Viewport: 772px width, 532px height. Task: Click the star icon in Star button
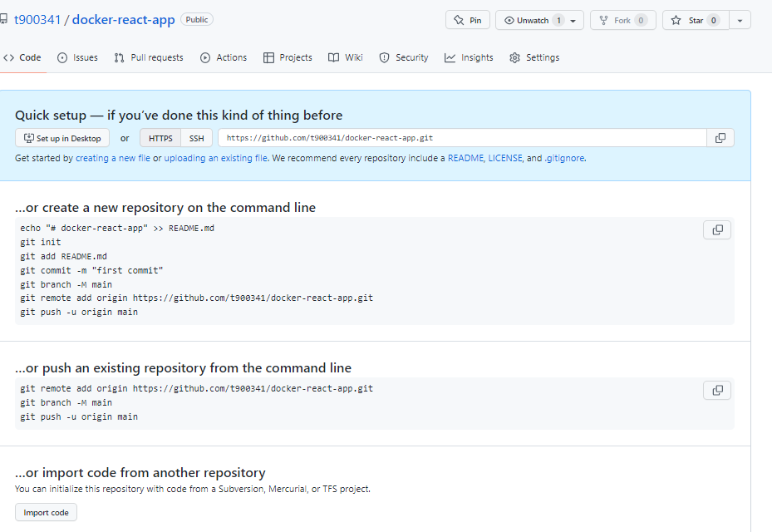coord(676,20)
